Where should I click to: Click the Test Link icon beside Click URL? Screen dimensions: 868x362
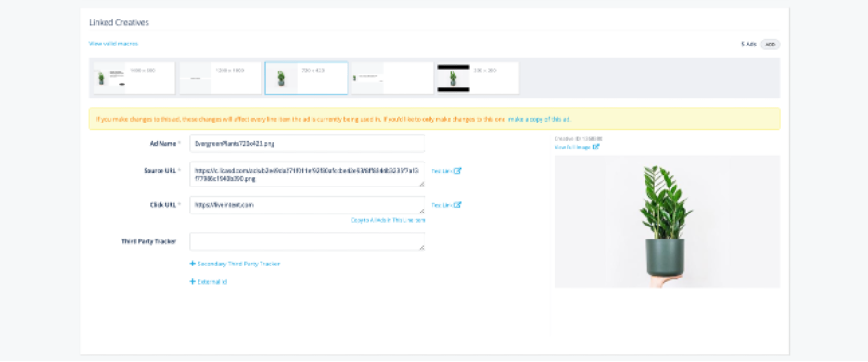coord(458,205)
